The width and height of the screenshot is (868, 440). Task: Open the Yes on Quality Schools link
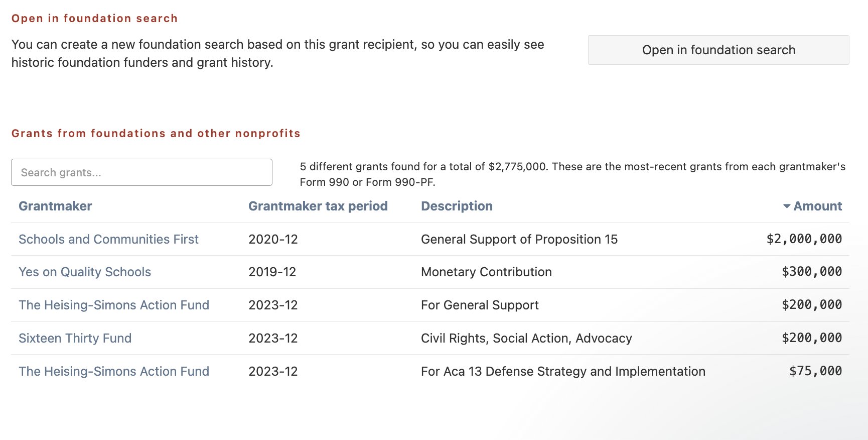pos(85,272)
